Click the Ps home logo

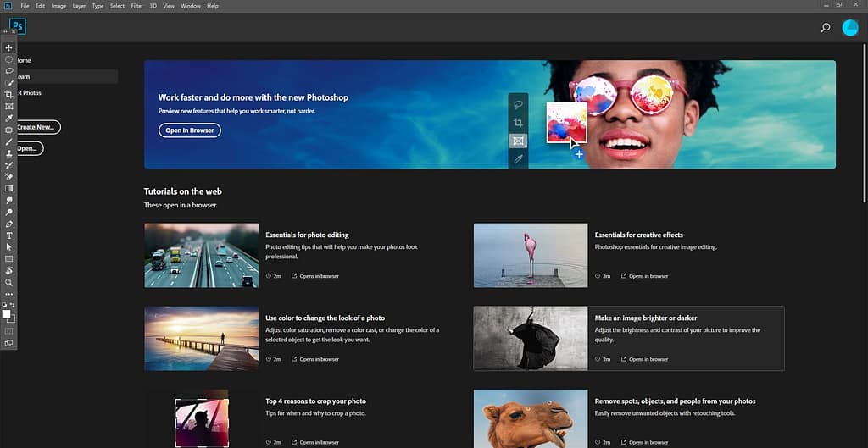click(x=18, y=26)
